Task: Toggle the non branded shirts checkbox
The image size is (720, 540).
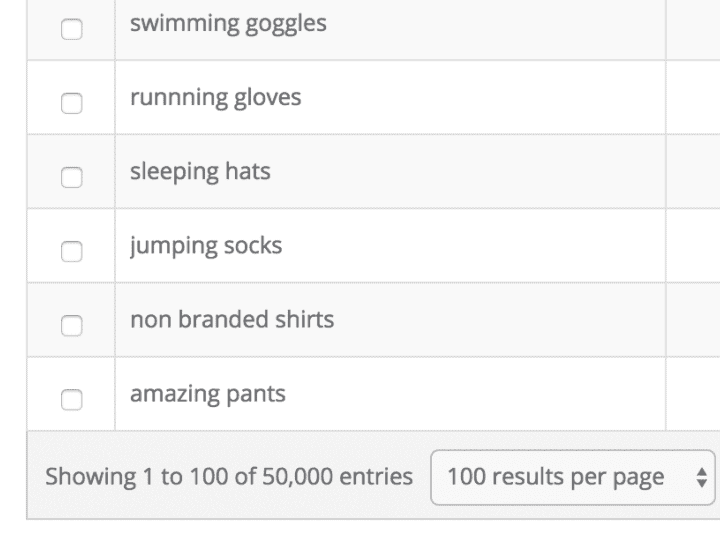Action: tap(71, 325)
